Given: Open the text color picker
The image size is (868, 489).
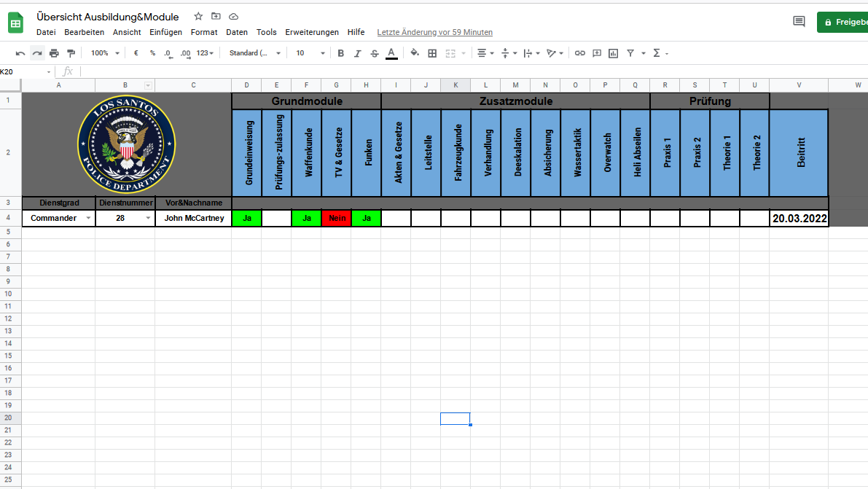Looking at the screenshot, I should (x=391, y=53).
